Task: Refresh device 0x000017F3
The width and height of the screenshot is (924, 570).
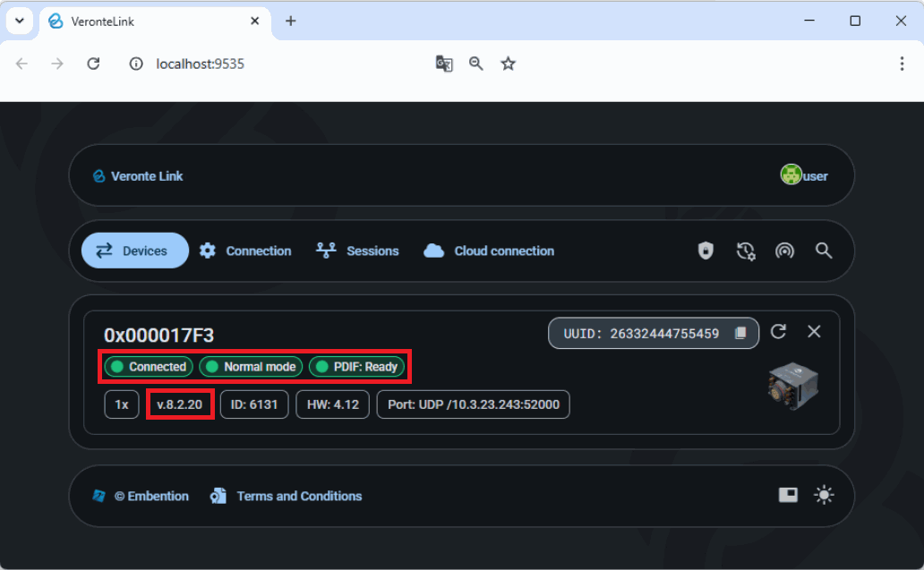Action: point(778,332)
